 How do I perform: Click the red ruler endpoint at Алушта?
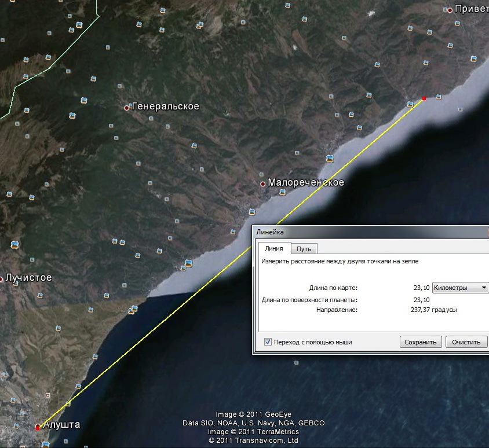pos(38,427)
